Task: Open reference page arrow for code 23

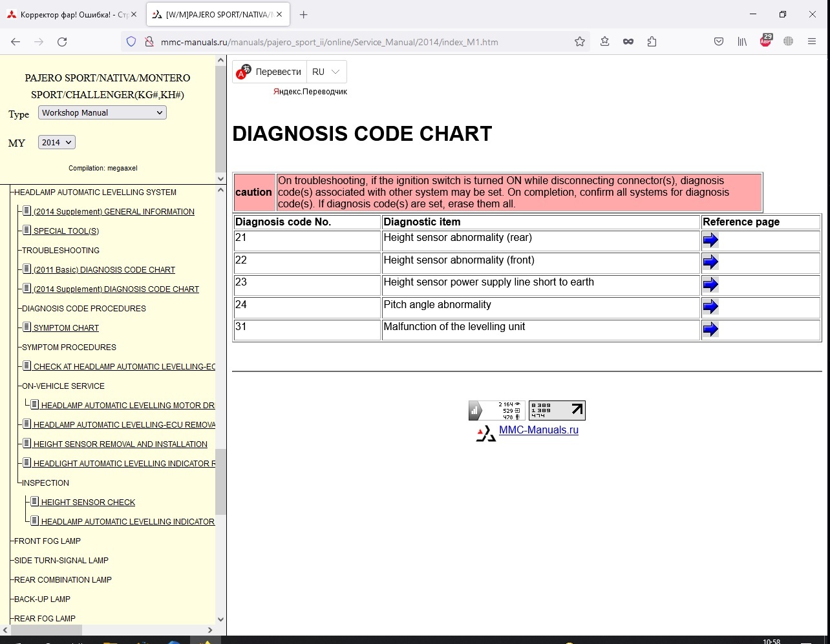Action: point(710,285)
